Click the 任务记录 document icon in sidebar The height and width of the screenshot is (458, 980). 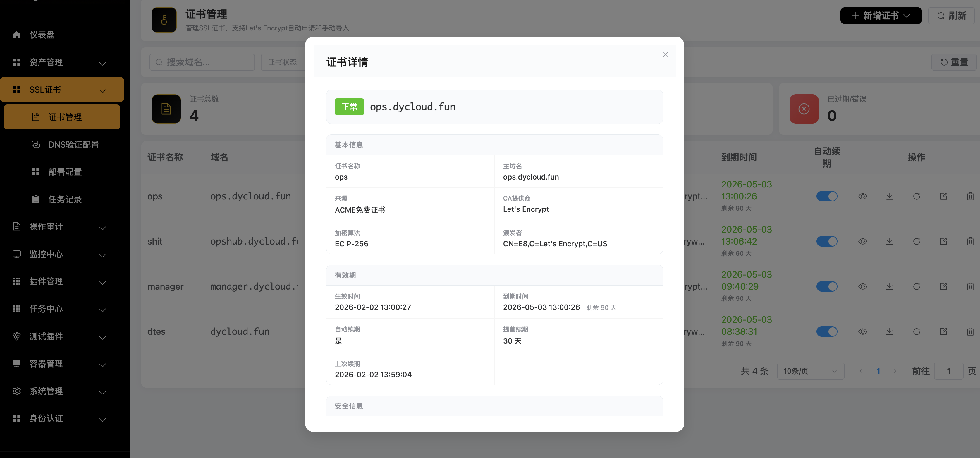(35, 199)
